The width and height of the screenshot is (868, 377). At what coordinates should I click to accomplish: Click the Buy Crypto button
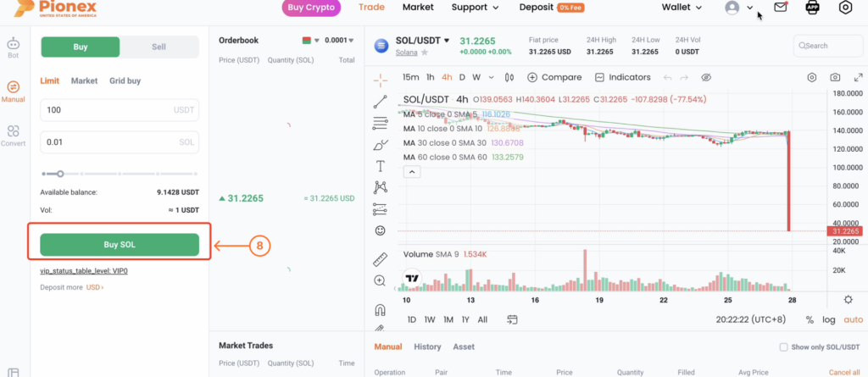(311, 8)
